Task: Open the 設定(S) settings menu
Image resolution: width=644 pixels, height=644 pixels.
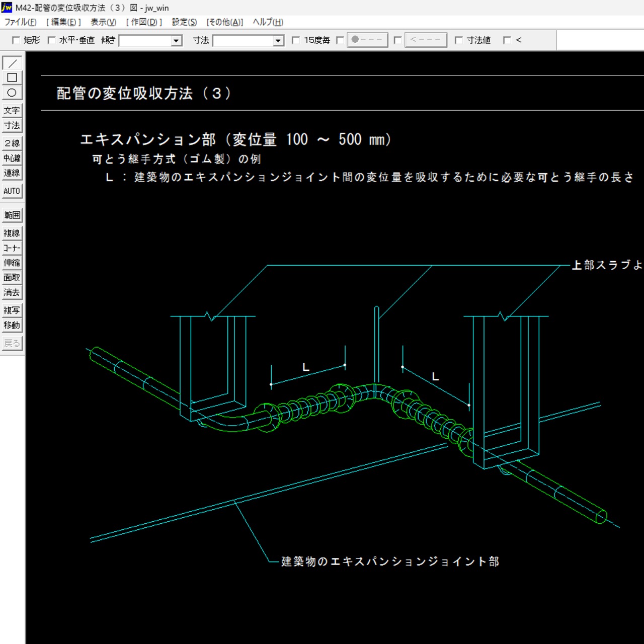Action: (184, 22)
